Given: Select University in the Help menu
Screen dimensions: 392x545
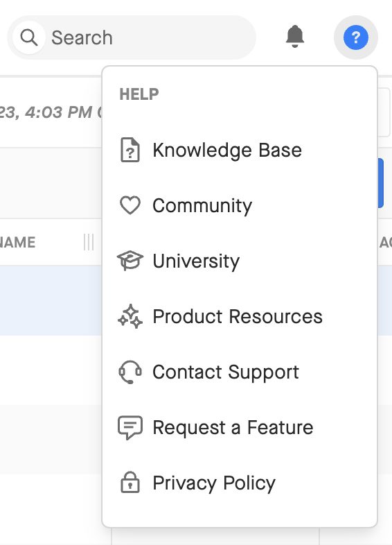Looking at the screenshot, I should (240, 261).
